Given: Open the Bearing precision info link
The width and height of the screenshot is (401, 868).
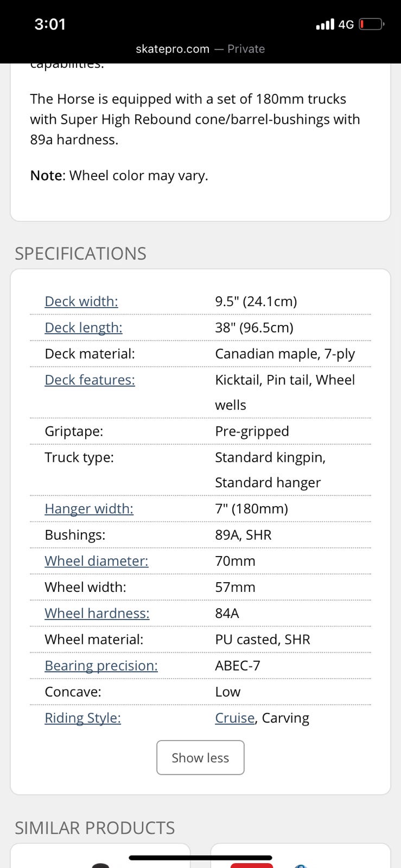Looking at the screenshot, I should [x=101, y=666].
